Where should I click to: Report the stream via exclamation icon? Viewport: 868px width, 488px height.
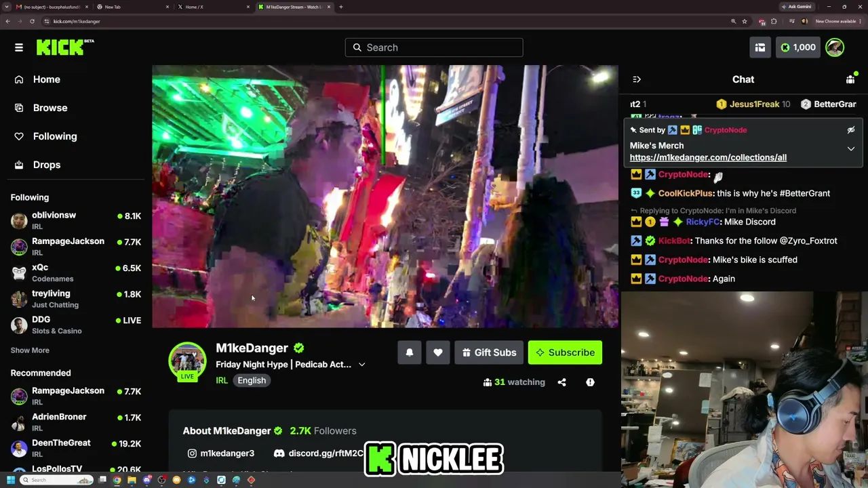coord(590,382)
